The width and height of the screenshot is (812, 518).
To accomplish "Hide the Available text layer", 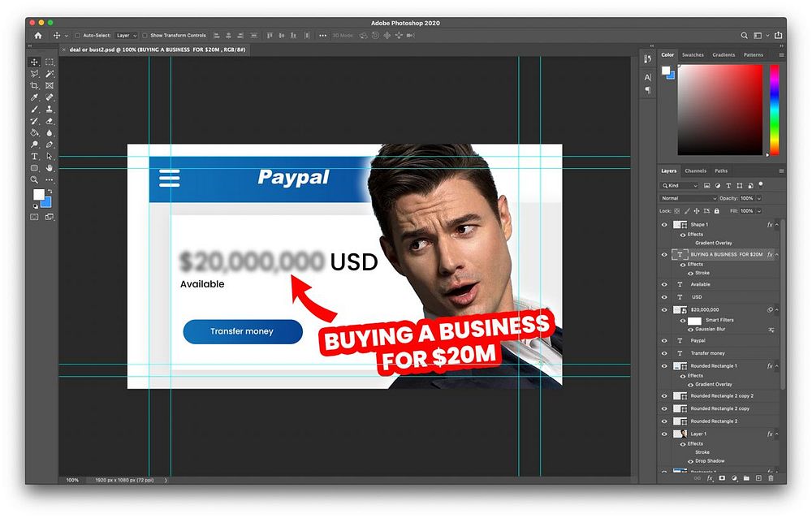I will pos(664,284).
